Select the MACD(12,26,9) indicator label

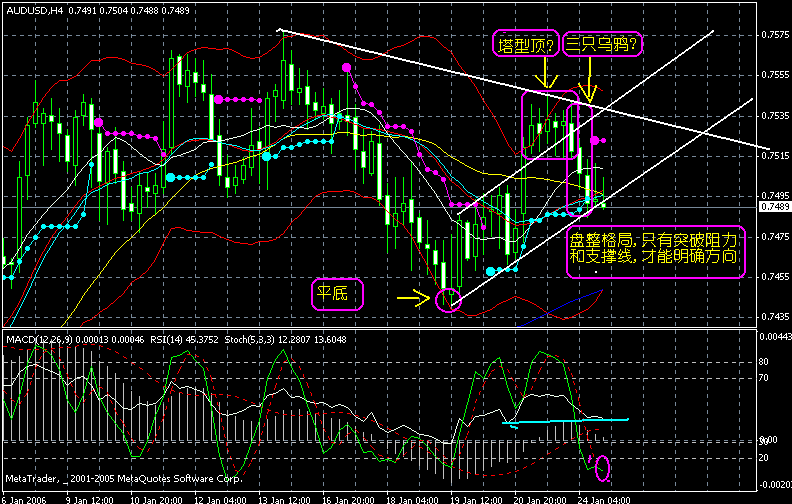40,339
